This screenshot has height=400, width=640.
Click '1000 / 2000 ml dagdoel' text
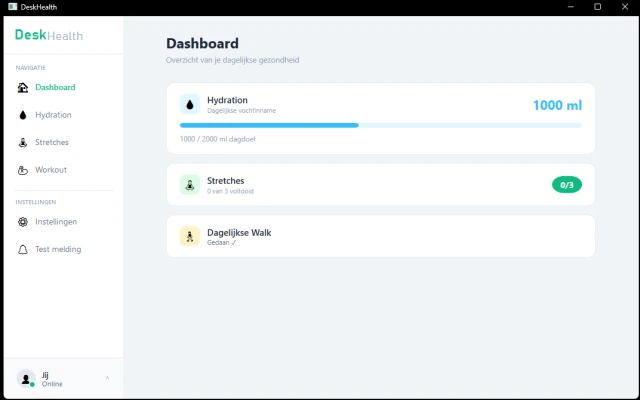coord(218,139)
